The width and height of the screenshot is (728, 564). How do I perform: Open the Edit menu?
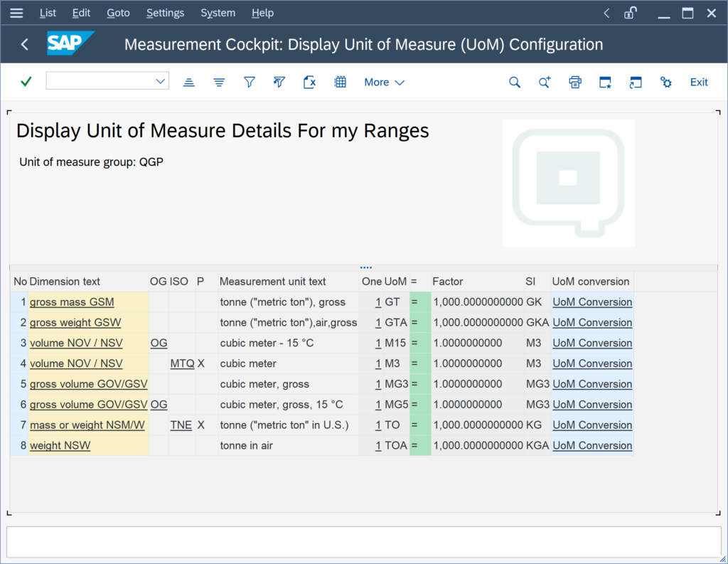[x=81, y=13]
